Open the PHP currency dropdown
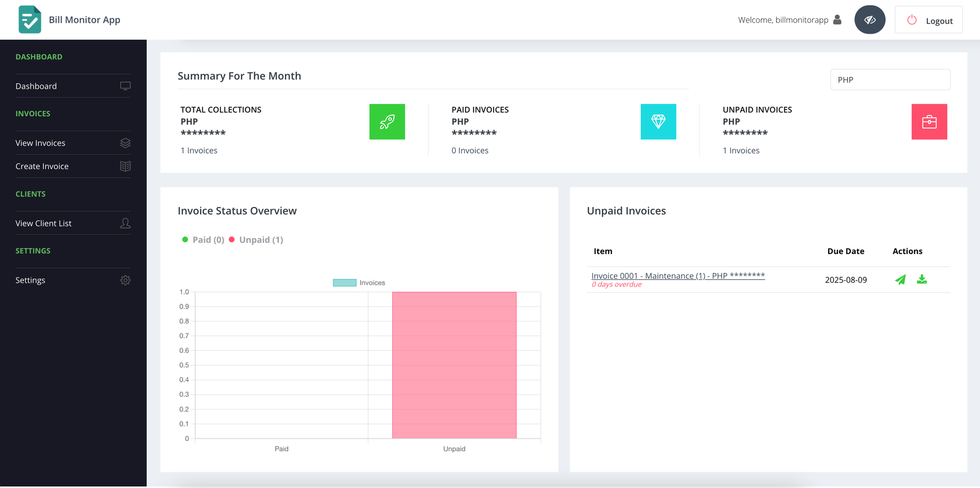This screenshot has width=980, height=488. (x=889, y=80)
